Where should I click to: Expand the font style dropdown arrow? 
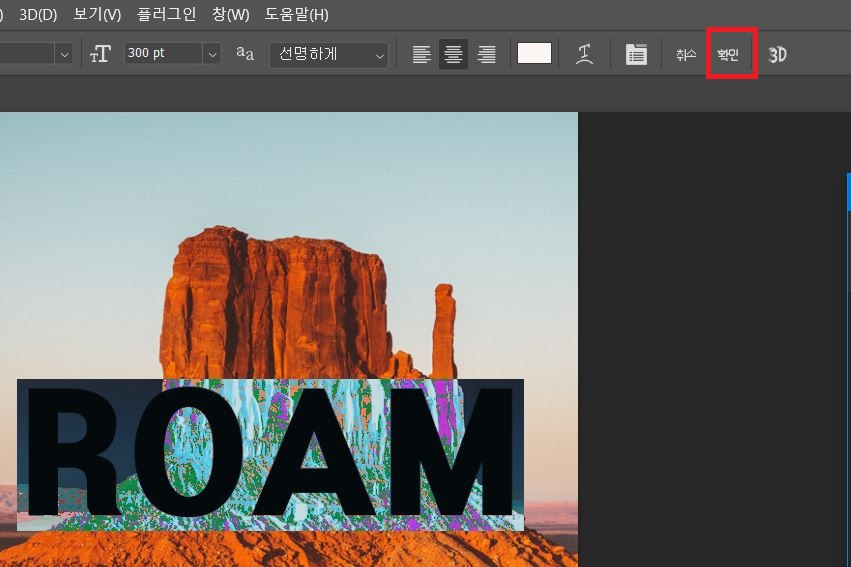pos(65,54)
